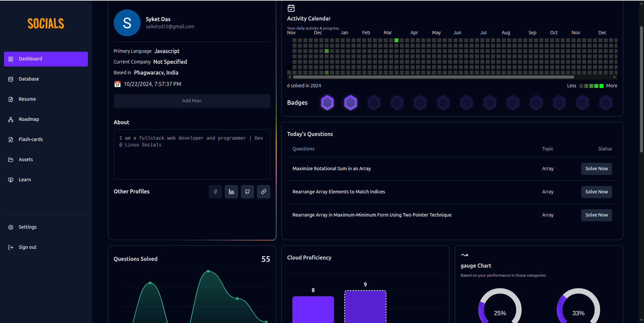Click the page vertical scrollbar thumb
This screenshot has width=644, height=323.
click(x=641, y=89)
